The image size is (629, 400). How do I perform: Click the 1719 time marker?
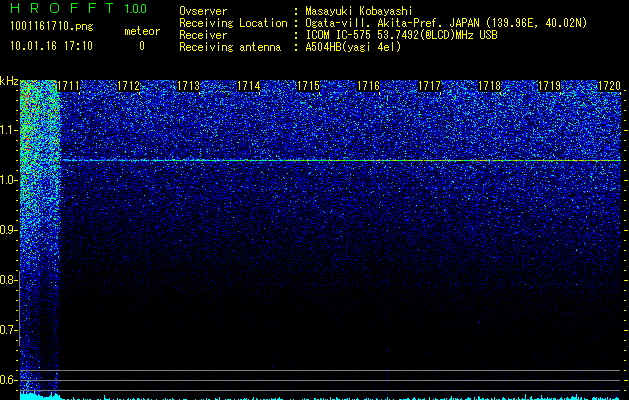549,86
